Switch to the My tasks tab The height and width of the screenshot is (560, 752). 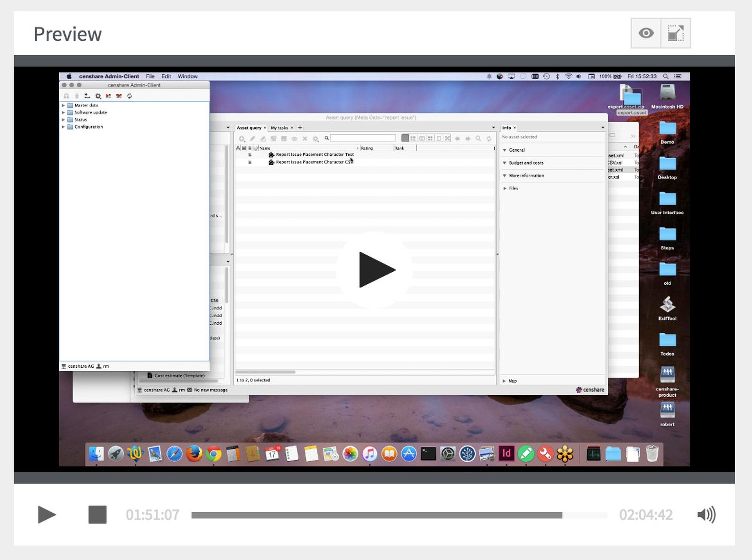click(280, 128)
